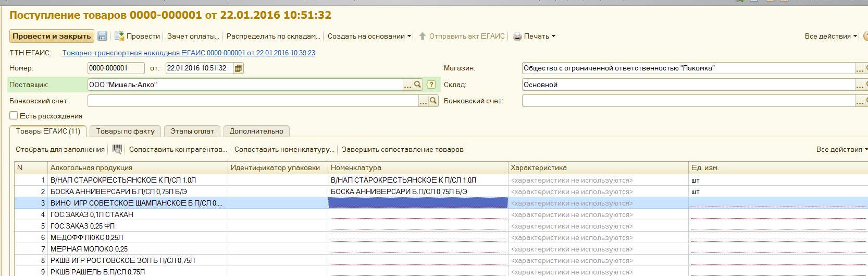
Task: Click Сопоставить номенклатуру command
Action: pyautogui.click(x=284, y=150)
